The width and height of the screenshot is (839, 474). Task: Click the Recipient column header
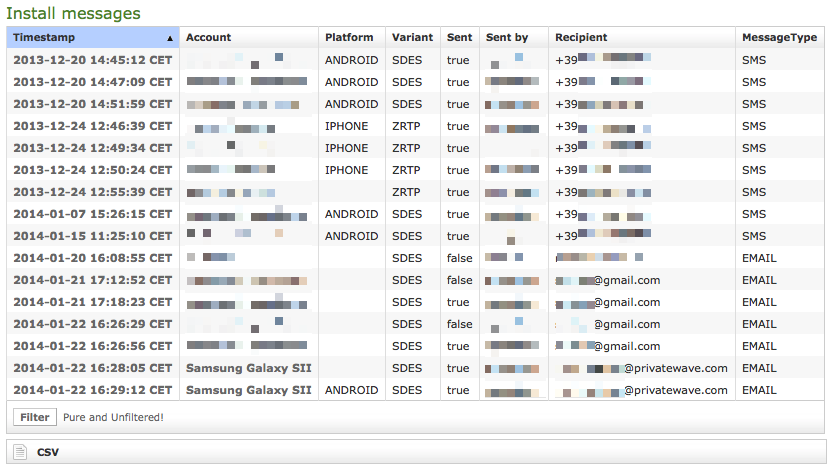581,38
